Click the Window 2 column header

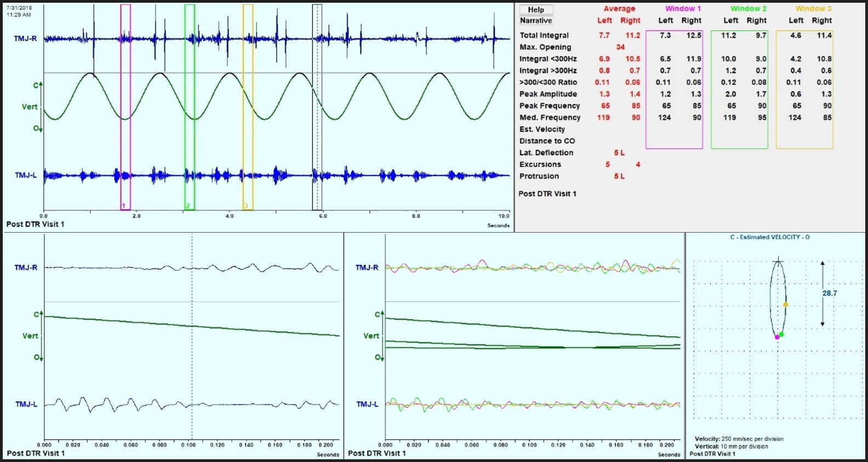748,9
